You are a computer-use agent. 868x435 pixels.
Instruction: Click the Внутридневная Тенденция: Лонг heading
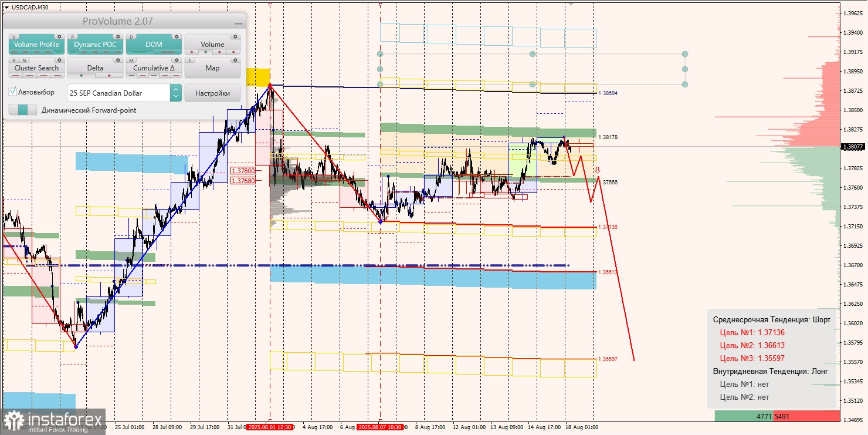(771, 371)
